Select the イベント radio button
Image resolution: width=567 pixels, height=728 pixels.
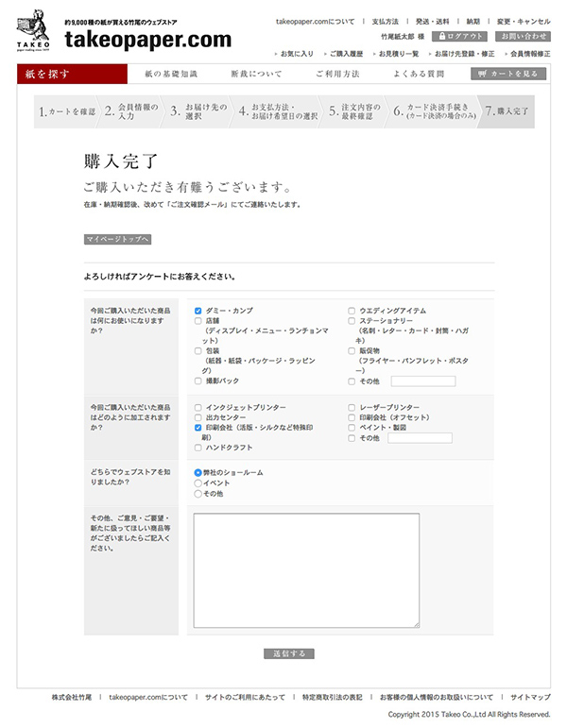pos(198,483)
